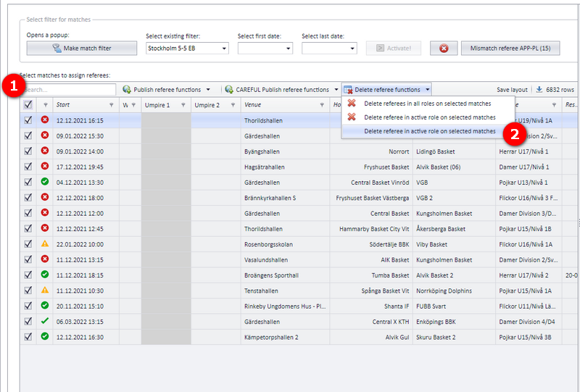Click the Make match filter button

point(82,48)
